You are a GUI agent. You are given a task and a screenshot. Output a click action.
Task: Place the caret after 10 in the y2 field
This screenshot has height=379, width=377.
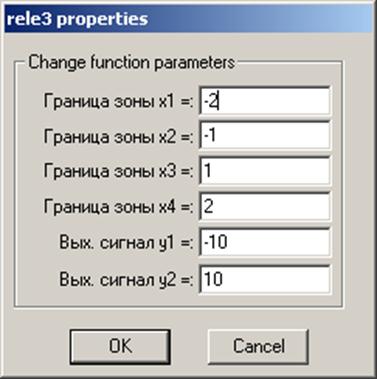click(223, 279)
